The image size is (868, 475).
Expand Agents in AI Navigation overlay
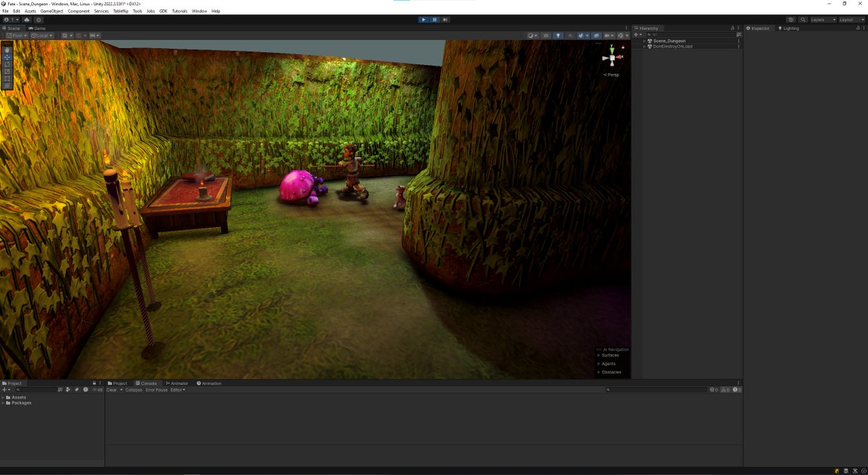click(x=599, y=364)
